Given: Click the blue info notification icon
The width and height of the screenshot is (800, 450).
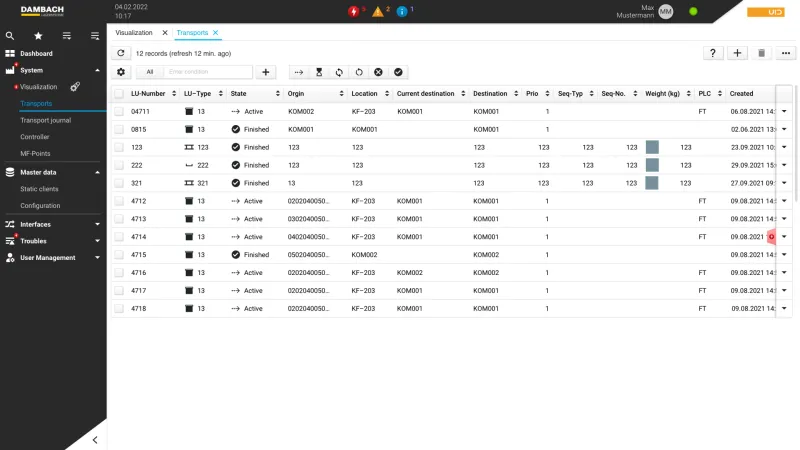Looking at the screenshot, I should [x=402, y=11].
